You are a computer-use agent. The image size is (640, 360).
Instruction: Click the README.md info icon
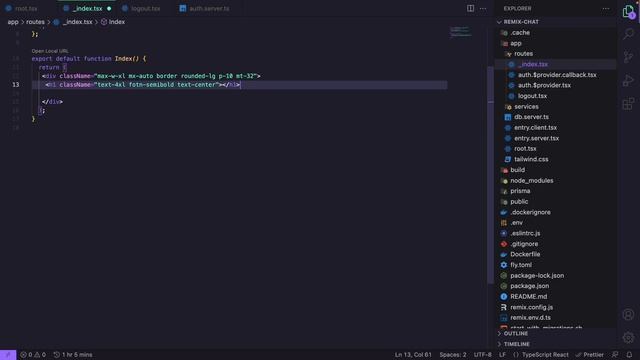coord(504,297)
